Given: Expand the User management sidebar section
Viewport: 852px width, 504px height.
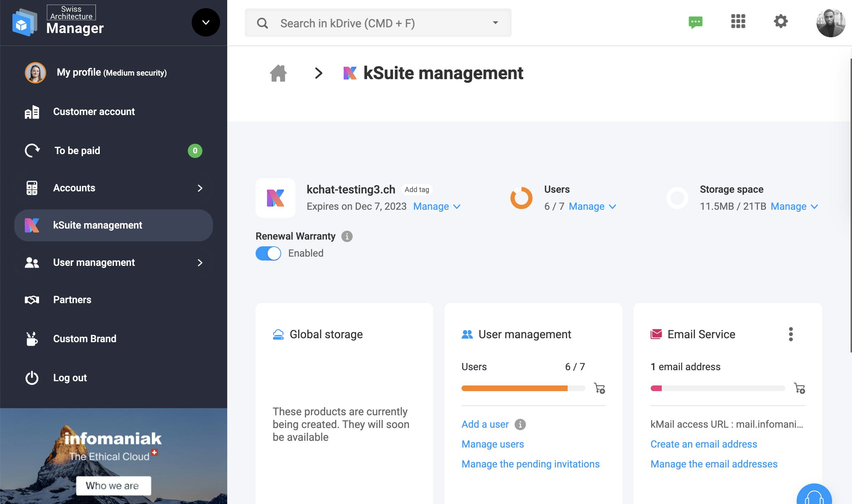Looking at the screenshot, I should click(200, 263).
